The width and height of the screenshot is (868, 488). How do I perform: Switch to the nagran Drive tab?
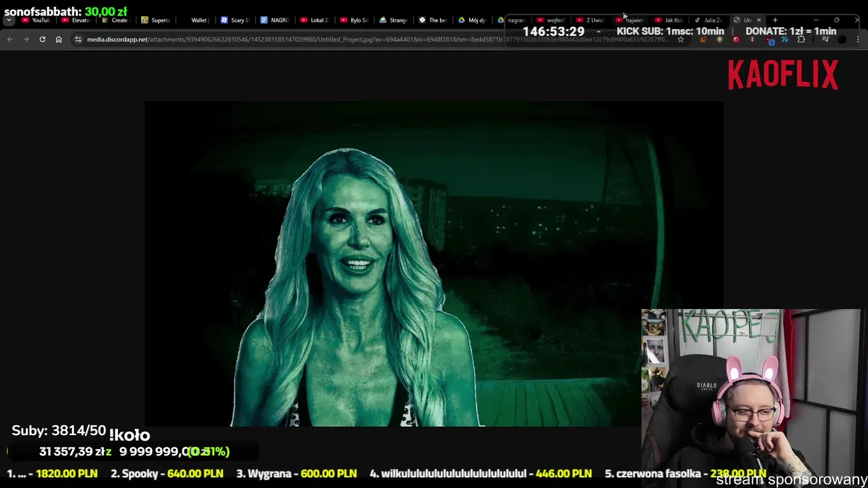511,20
